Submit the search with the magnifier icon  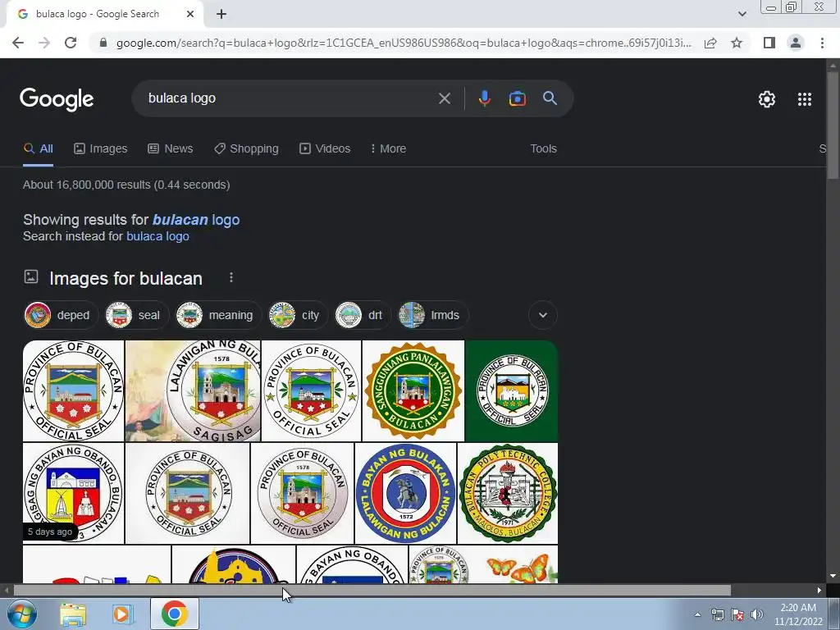point(550,98)
